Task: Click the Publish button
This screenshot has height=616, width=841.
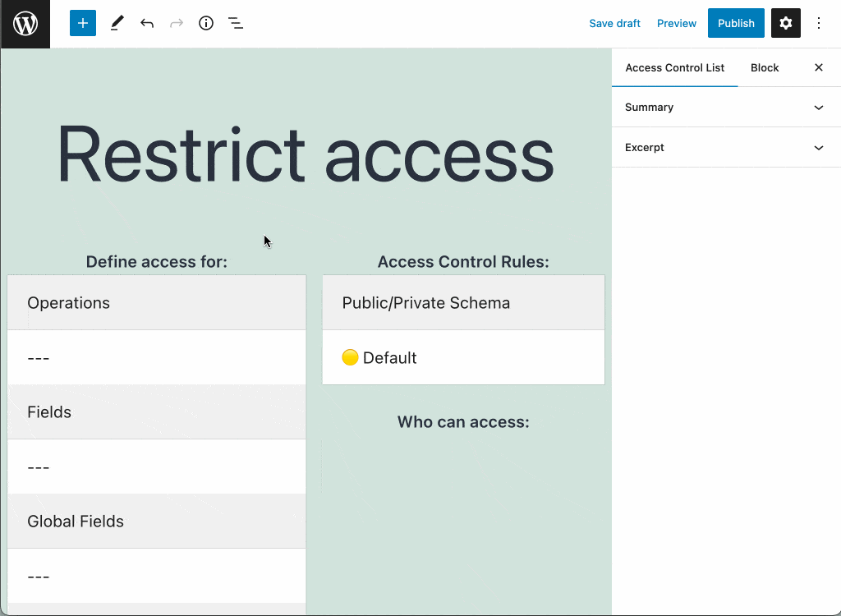Action: (736, 23)
